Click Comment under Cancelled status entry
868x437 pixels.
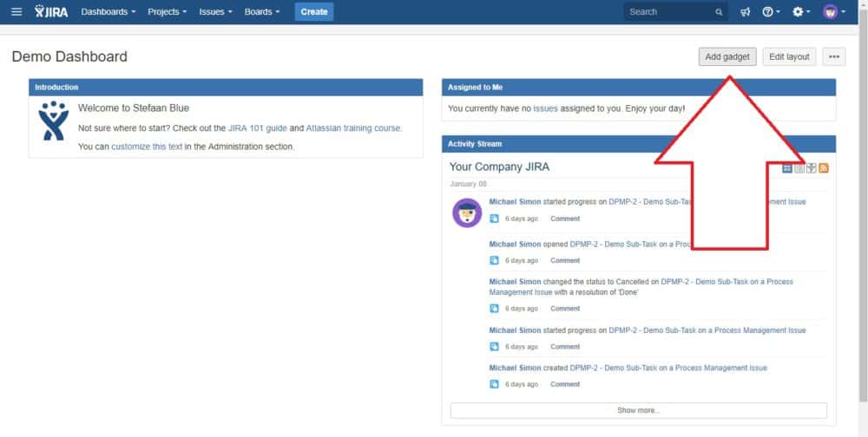tap(565, 309)
